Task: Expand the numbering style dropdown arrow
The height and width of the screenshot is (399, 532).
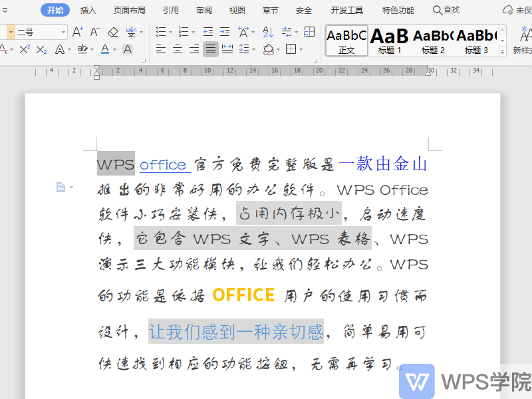Action: click(193, 33)
